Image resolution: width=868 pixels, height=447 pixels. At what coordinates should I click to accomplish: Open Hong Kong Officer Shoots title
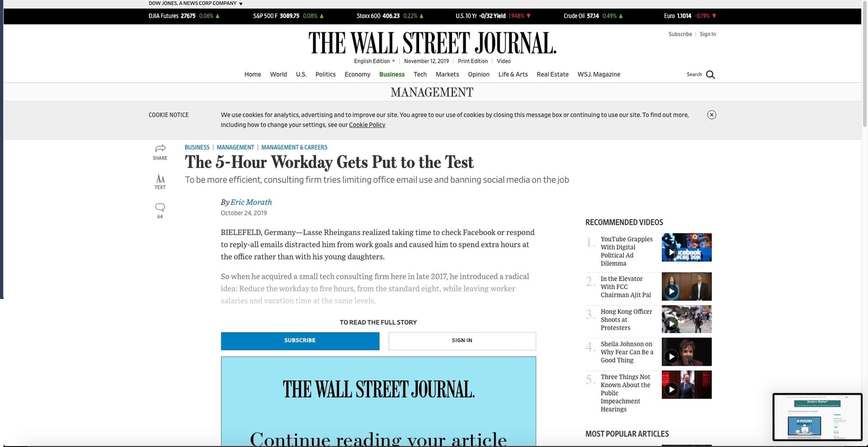[x=626, y=320]
